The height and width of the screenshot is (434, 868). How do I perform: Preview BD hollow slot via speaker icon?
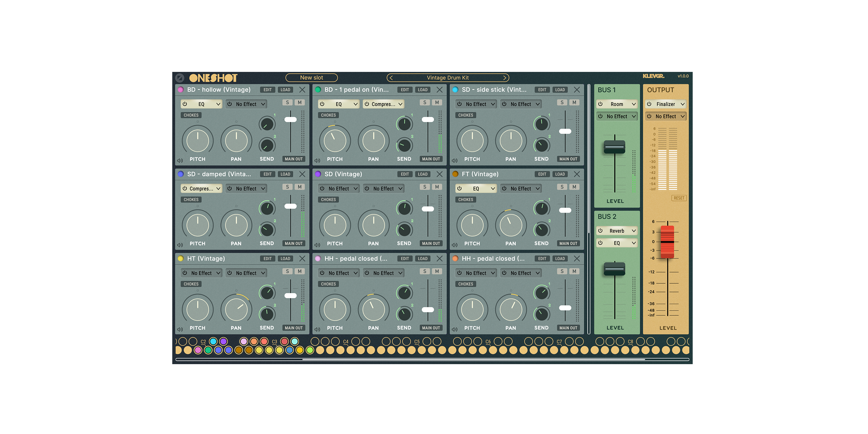[180, 160]
